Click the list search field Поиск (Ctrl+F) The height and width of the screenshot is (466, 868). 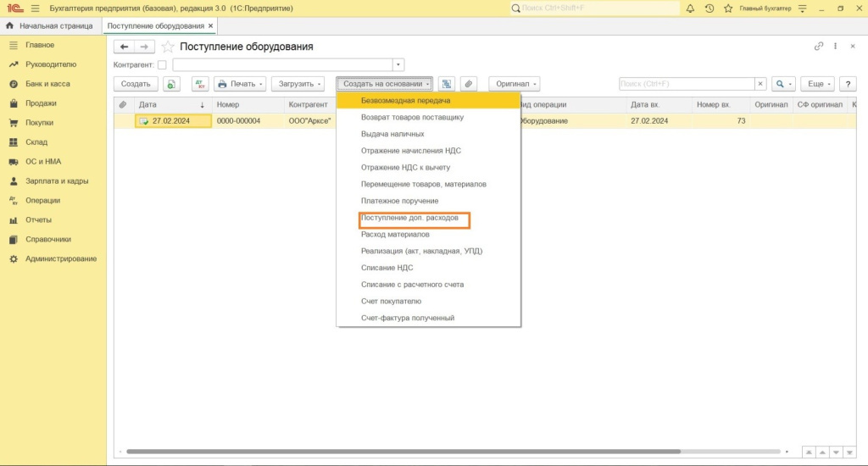(687, 84)
